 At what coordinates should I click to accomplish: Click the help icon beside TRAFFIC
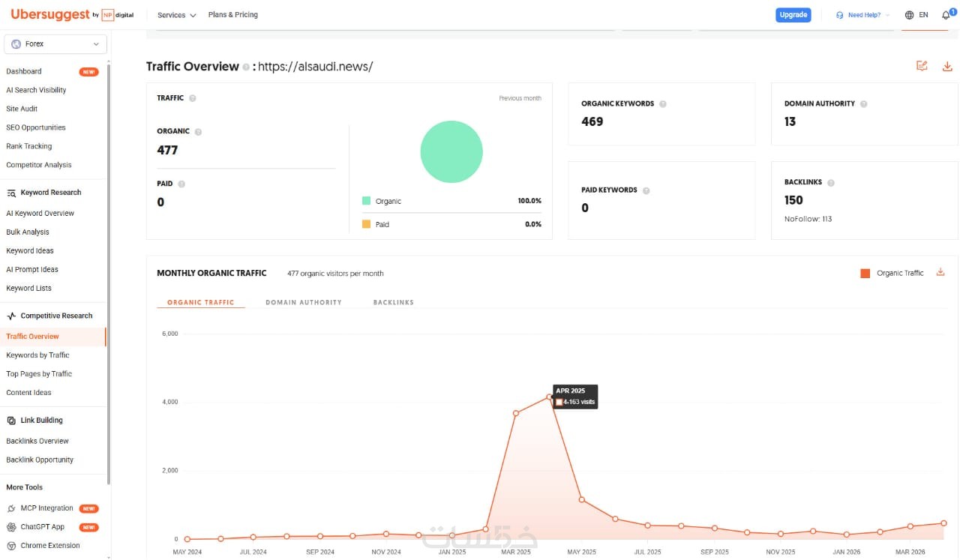[x=193, y=98]
